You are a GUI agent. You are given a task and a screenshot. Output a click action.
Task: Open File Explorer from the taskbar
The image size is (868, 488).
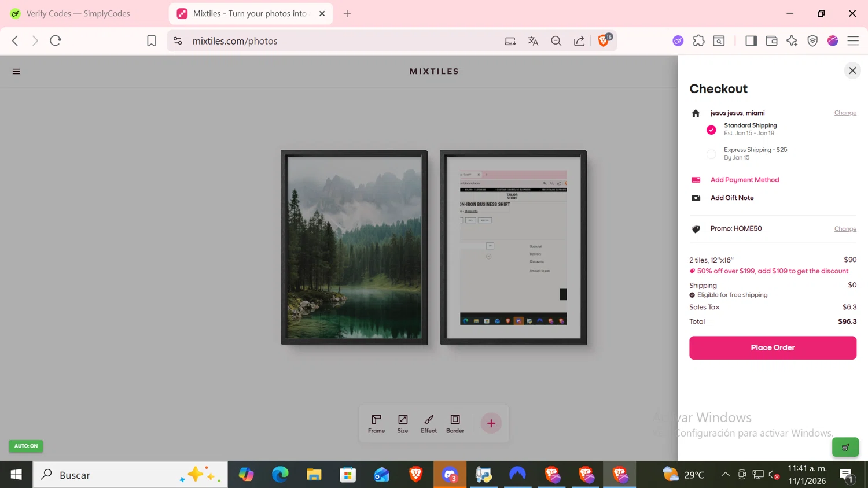tap(314, 475)
